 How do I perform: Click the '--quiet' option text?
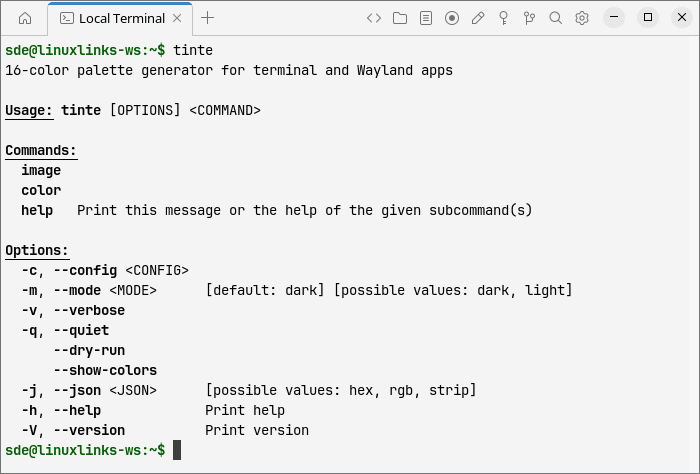click(x=81, y=330)
